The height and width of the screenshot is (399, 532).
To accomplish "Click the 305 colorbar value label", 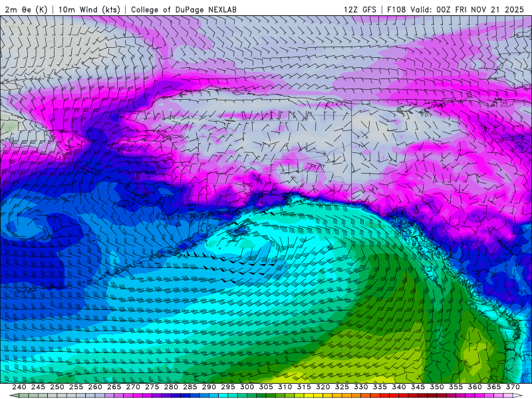I will tap(266, 387).
